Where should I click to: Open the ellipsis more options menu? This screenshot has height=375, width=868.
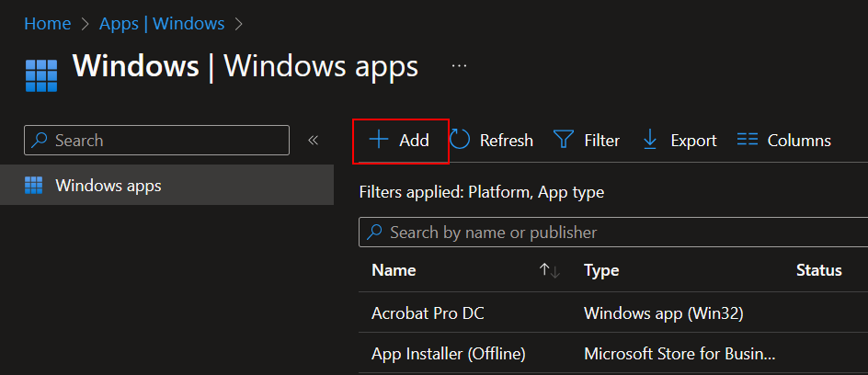pyautogui.click(x=460, y=66)
